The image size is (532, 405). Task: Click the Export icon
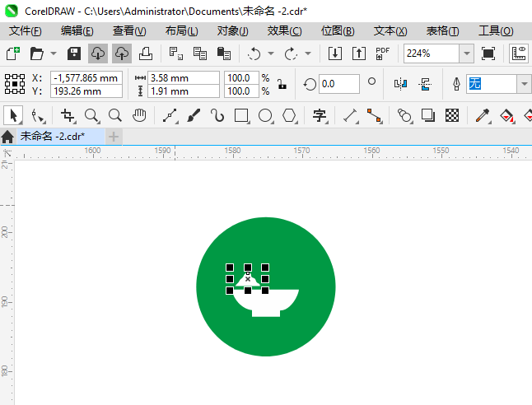[358, 54]
